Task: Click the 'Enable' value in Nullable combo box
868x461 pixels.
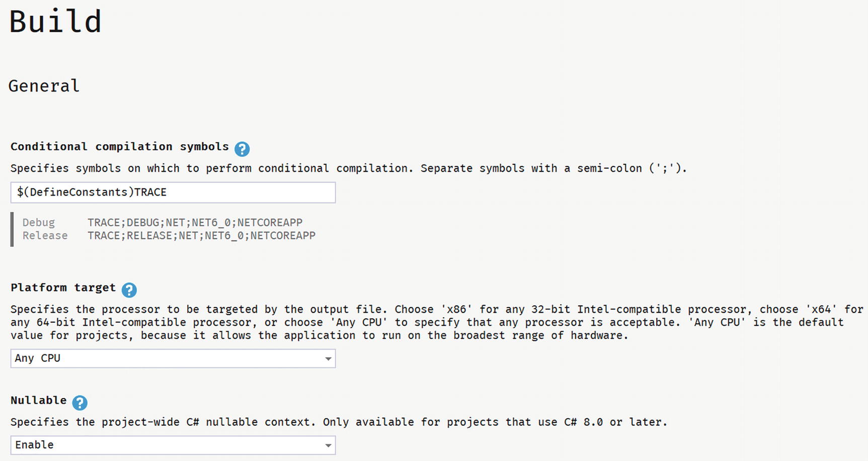Action: [34, 445]
